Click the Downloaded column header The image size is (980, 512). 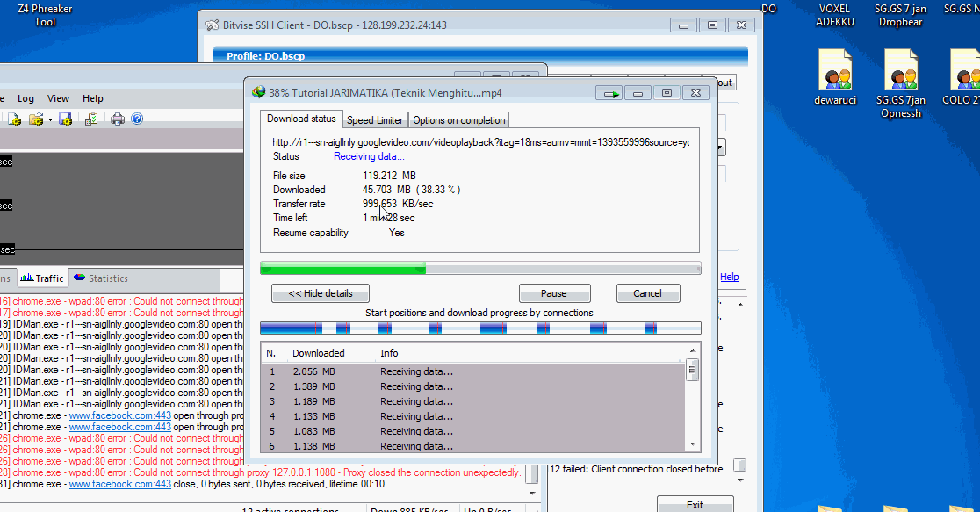[x=318, y=353]
